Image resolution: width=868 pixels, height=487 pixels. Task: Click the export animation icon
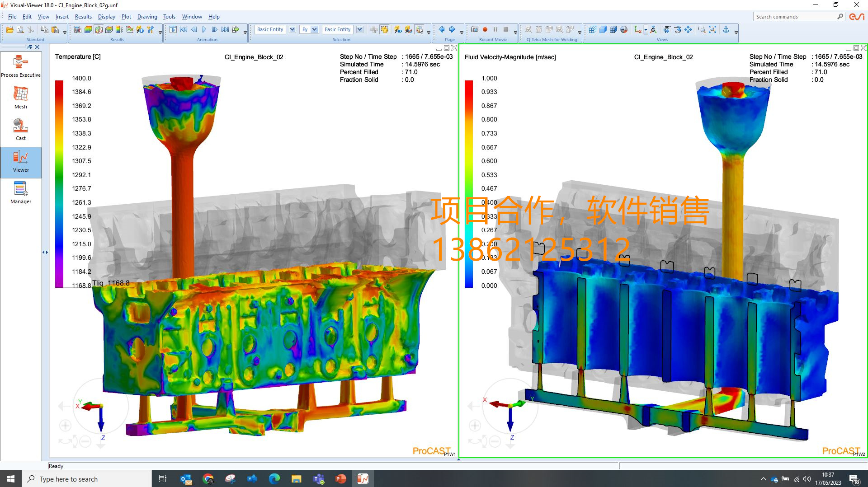[x=236, y=29]
